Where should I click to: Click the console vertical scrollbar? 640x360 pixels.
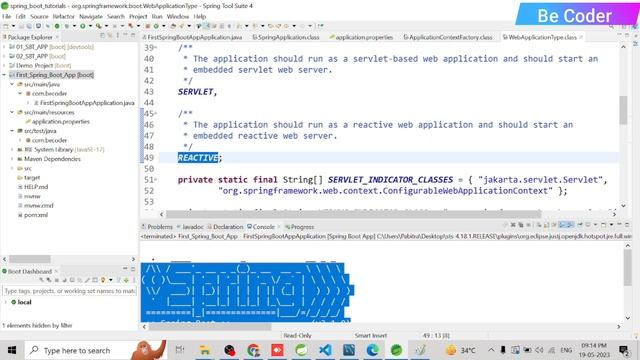coord(627,267)
